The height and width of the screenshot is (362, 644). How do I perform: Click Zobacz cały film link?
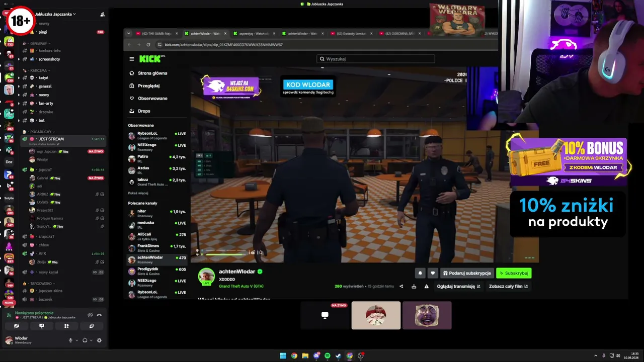click(508, 287)
